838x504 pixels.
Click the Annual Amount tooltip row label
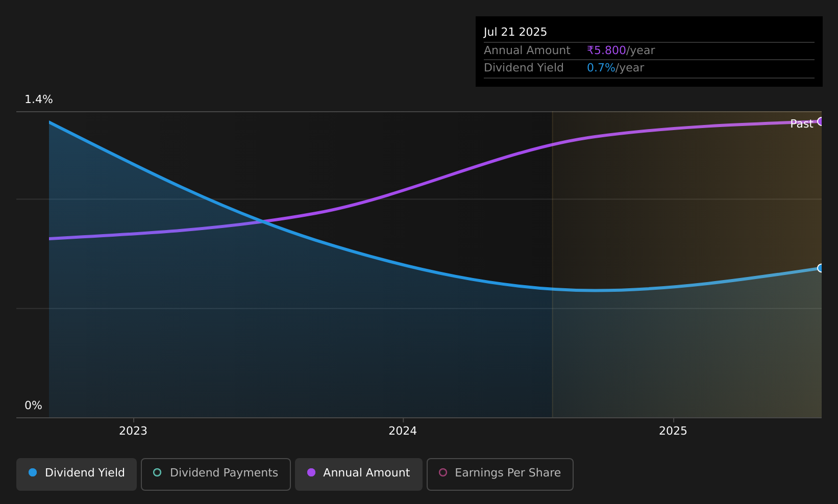(527, 51)
